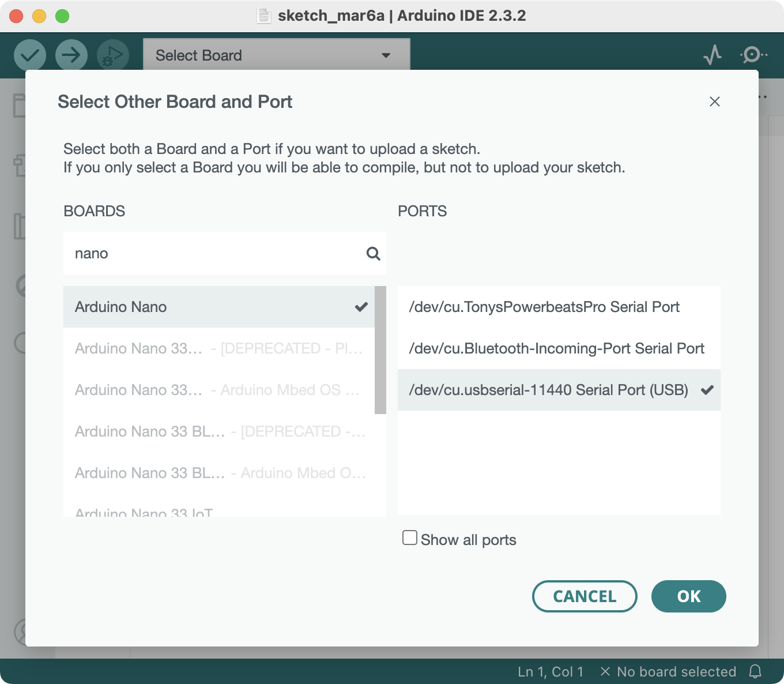Select Arduino Nano 33 deprecated Pl… entry
784x684 pixels.
219,348
